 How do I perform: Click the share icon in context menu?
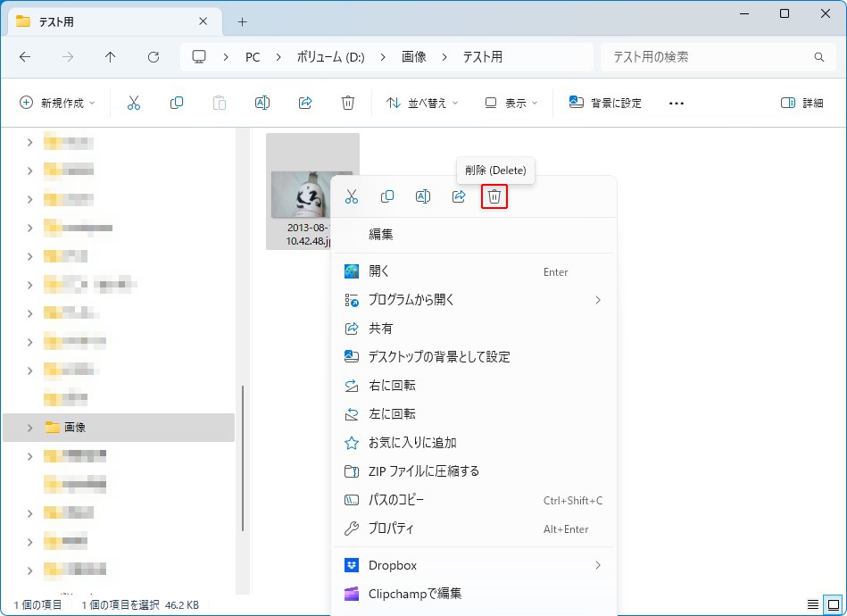coord(459,196)
